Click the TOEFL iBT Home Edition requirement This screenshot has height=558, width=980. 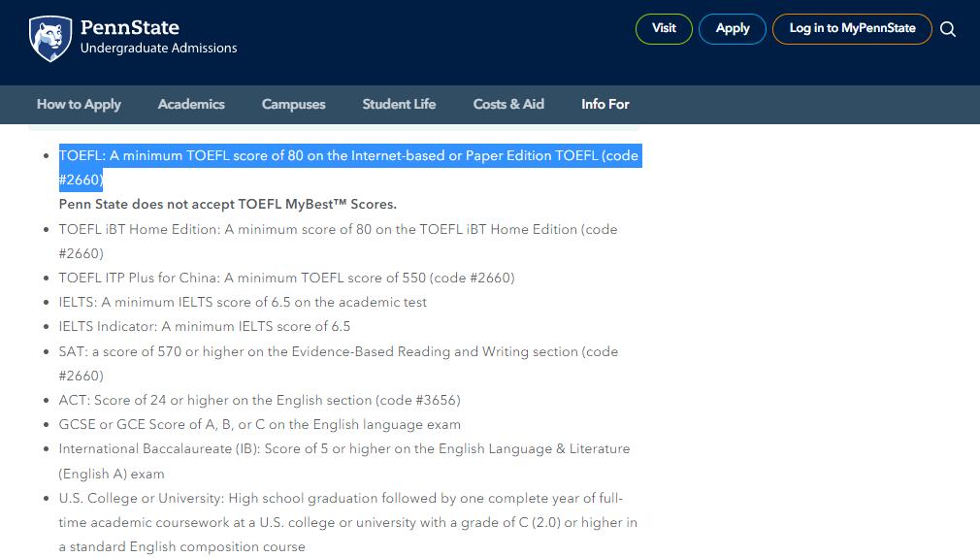point(338,242)
